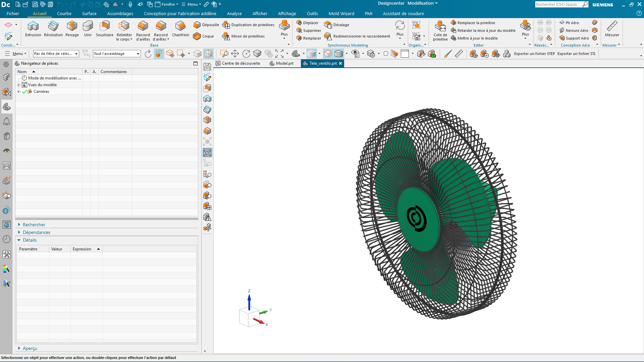Click Exporter un fichier STL
644x362 pixels.
click(x=576, y=54)
